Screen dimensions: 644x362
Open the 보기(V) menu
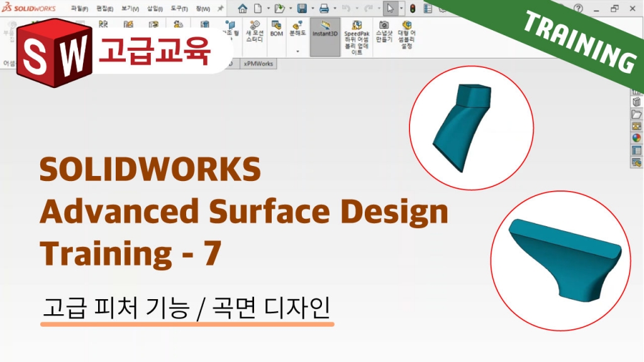click(130, 9)
